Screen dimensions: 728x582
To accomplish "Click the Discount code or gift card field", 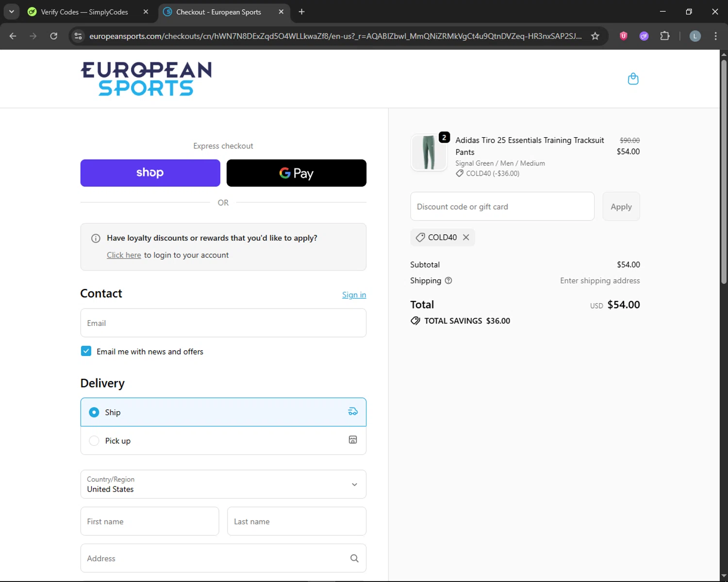I will click(502, 207).
